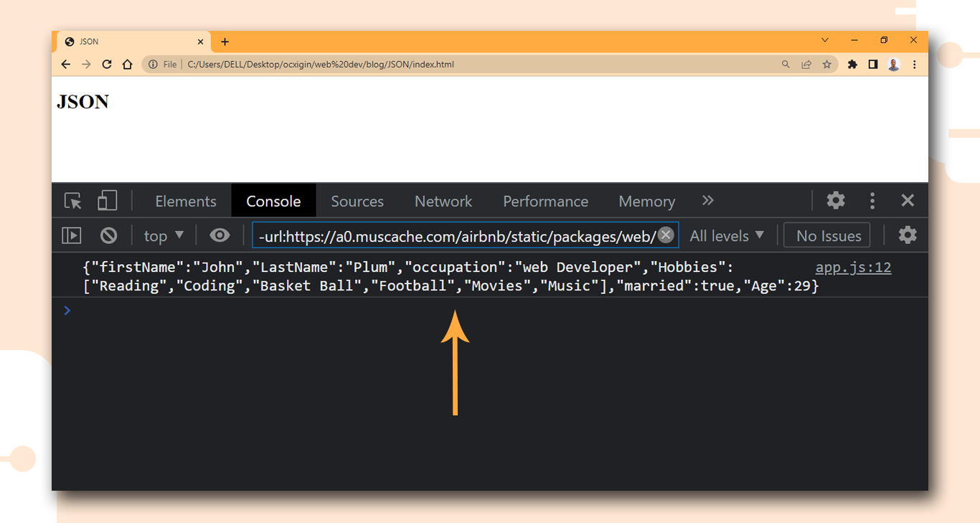980x523 pixels.
Task: Open the zoom magnifier in address bar
Action: 786,65
